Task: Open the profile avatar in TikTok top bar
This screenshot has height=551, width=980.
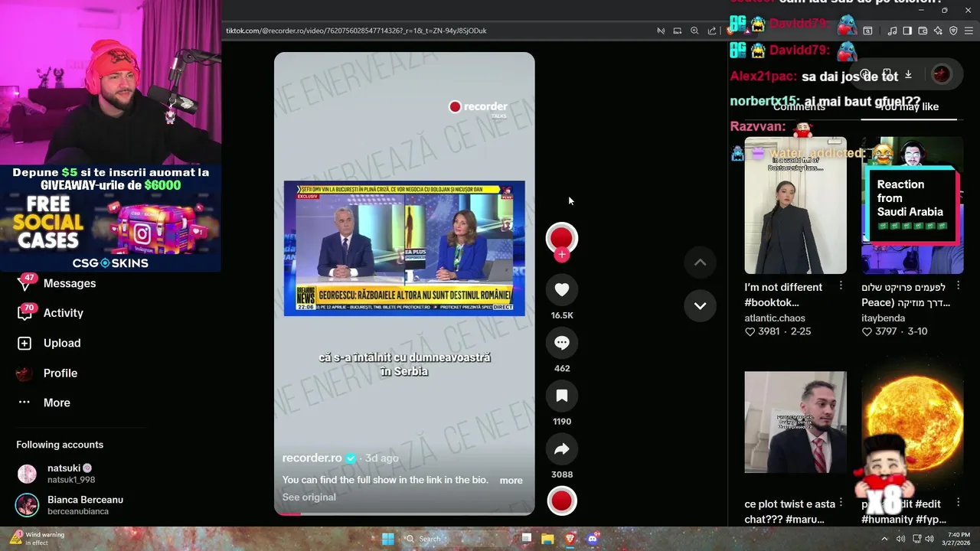Action: (x=941, y=74)
